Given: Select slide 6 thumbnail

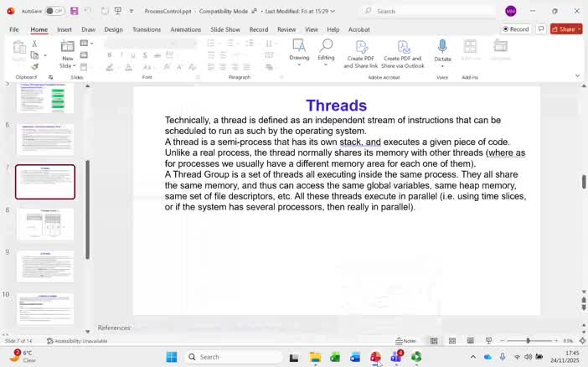Looking at the screenshot, I should 45,139.
